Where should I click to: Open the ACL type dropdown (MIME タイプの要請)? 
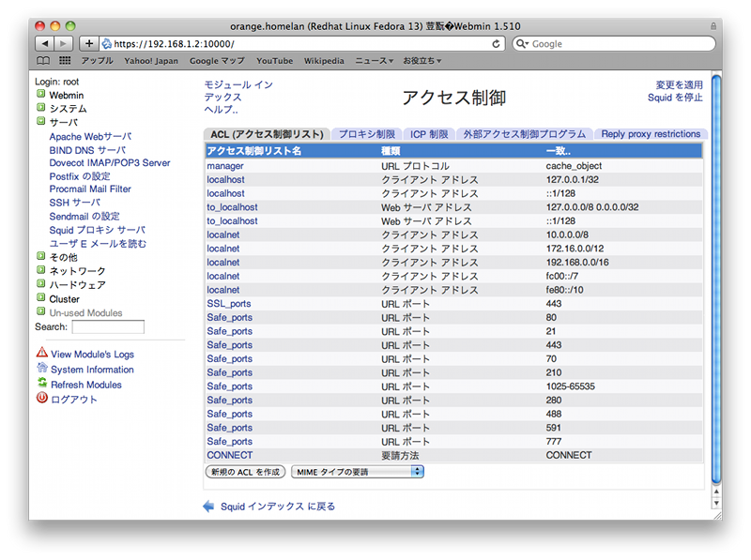tap(358, 472)
